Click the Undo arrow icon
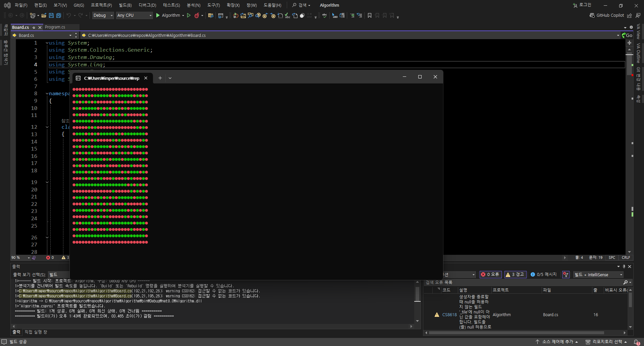This screenshot has width=644, height=346. [68, 15]
